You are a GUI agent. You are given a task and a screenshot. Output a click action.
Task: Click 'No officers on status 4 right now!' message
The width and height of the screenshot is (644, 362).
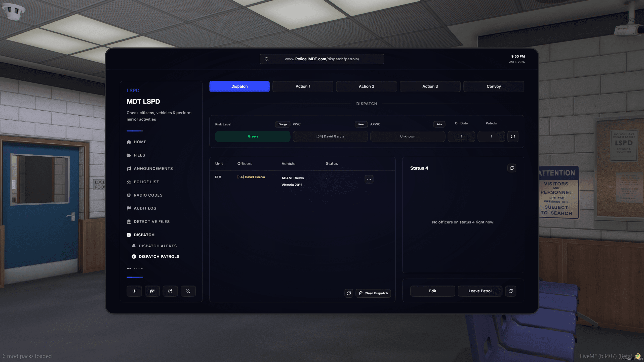(463, 222)
